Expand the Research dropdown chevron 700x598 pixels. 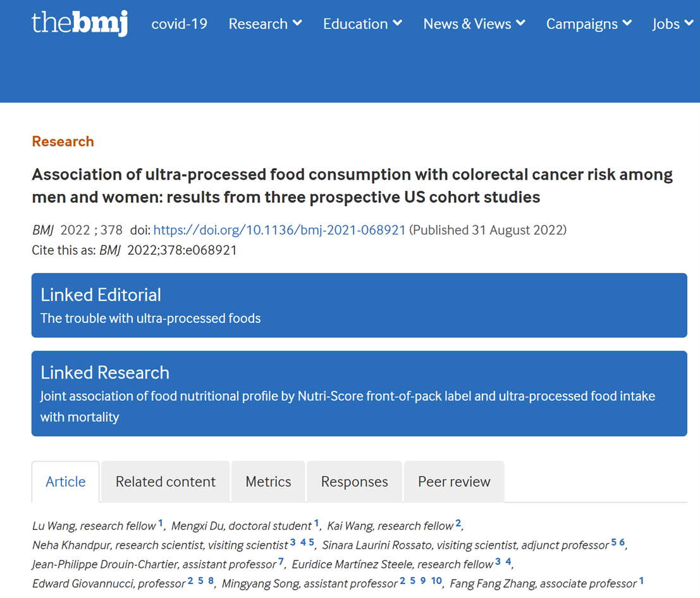[297, 23]
